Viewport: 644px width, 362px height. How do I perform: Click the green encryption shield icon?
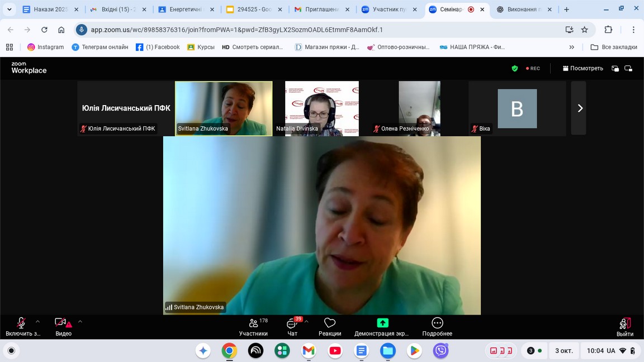(x=515, y=69)
